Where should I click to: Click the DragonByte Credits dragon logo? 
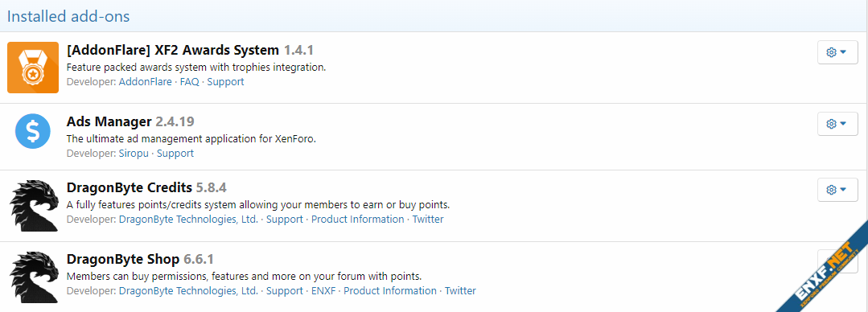point(35,205)
